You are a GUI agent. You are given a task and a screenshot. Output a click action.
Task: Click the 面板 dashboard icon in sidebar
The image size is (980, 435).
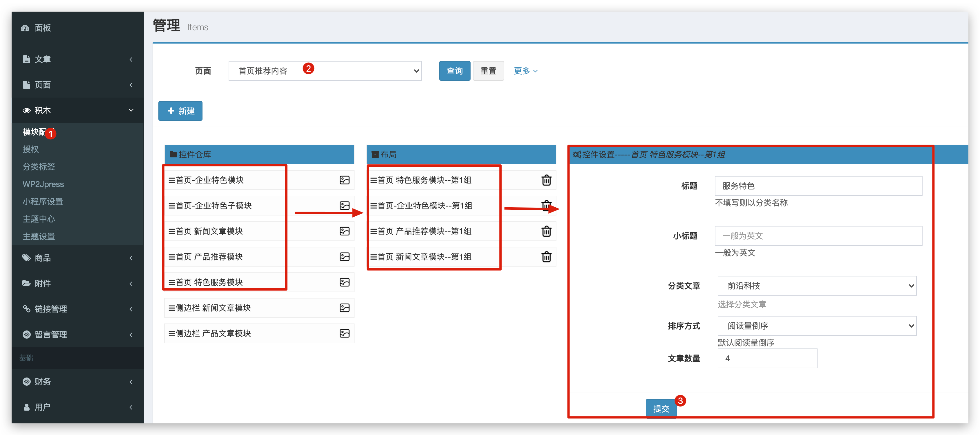click(x=25, y=28)
